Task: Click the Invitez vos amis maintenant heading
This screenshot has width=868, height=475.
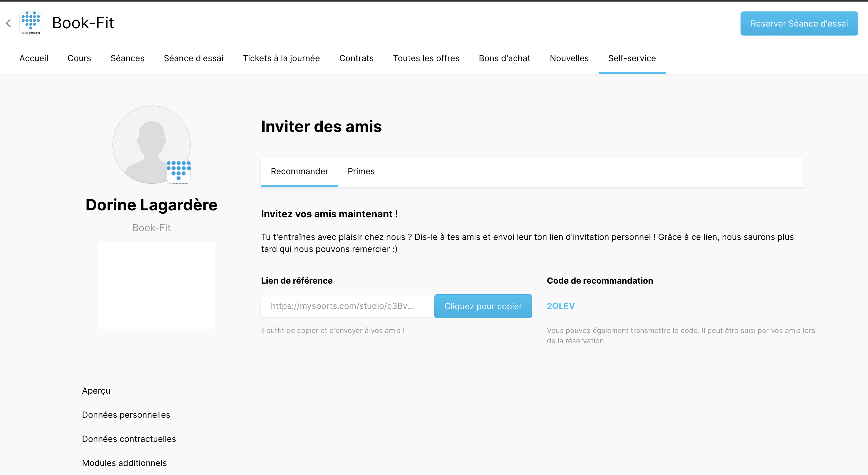Action: (329, 214)
